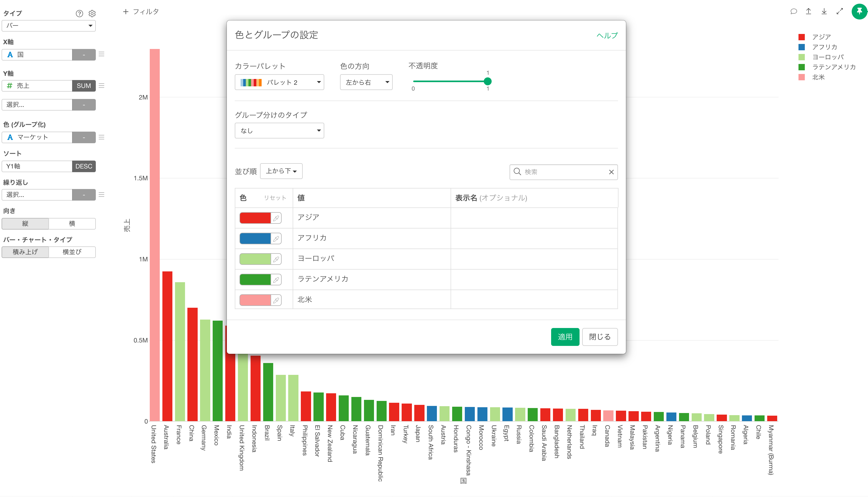868x497 pixels.
Task: Open eyedropper for アフリカ color
Action: 276,238
